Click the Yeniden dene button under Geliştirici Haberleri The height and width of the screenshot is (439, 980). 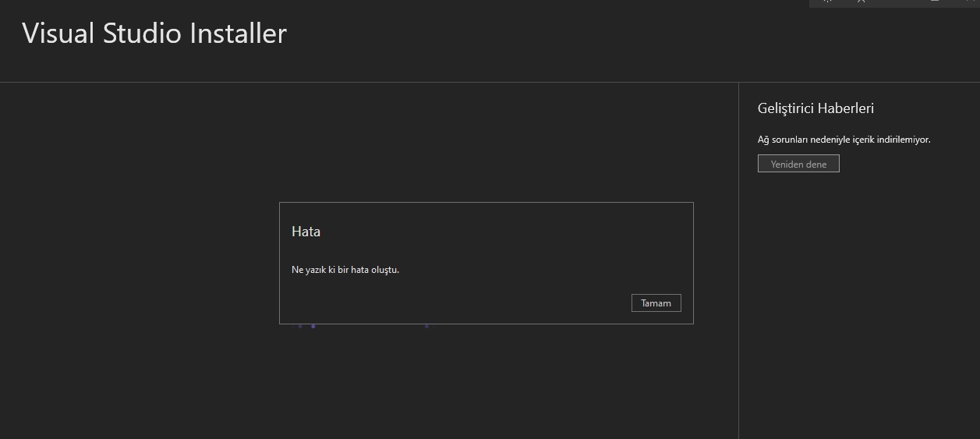(x=798, y=164)
